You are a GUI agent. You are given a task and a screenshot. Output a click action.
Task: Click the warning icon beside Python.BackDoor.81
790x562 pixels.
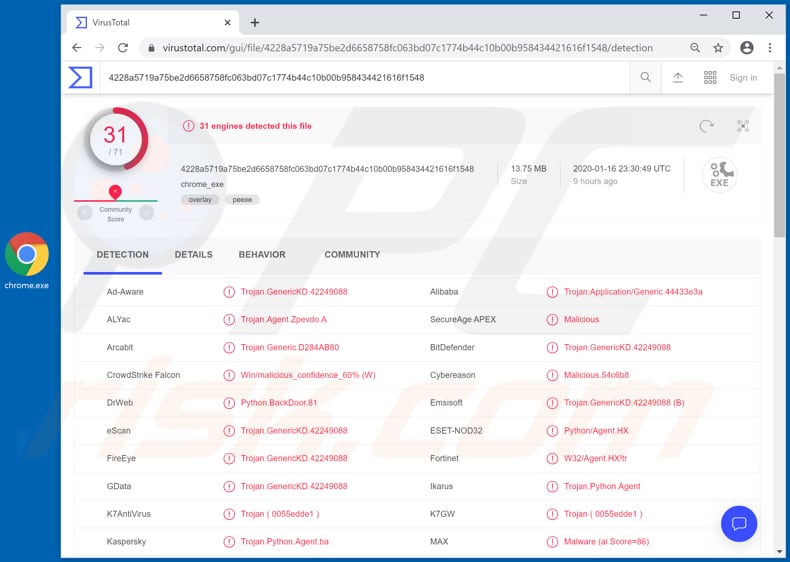pyautogui.click(x=229, y=403)
